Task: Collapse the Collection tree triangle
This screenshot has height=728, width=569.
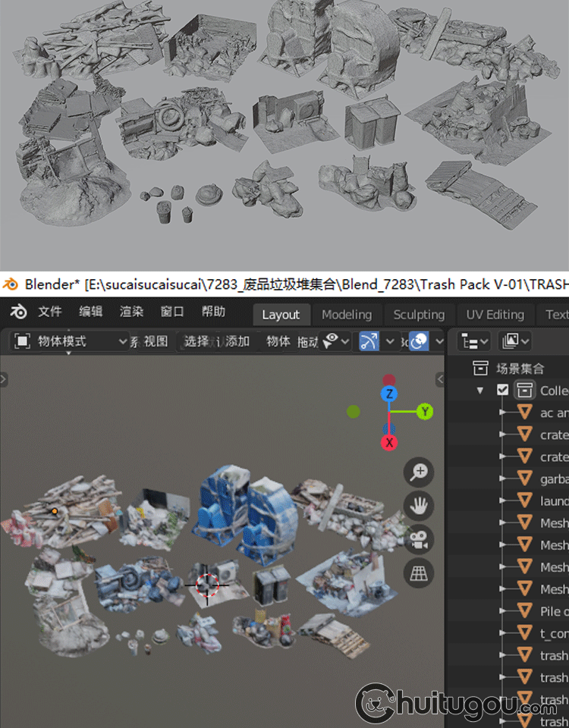Action: click(480, 391)
